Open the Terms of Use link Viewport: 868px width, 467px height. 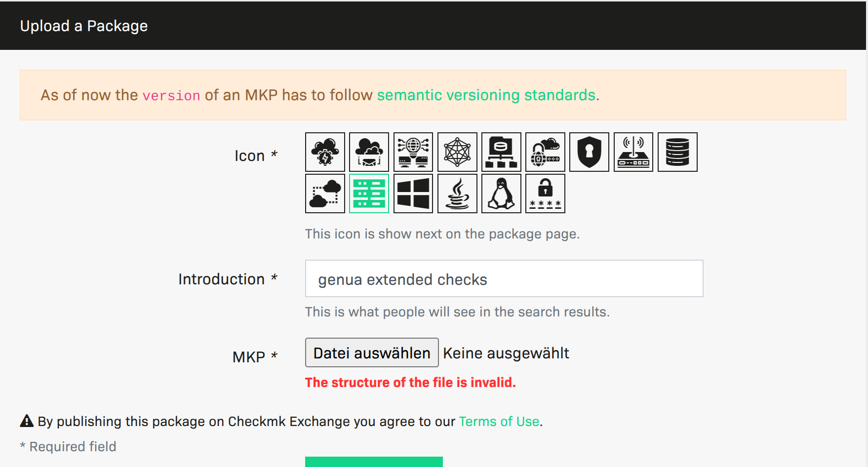click(x=499, y=422)
